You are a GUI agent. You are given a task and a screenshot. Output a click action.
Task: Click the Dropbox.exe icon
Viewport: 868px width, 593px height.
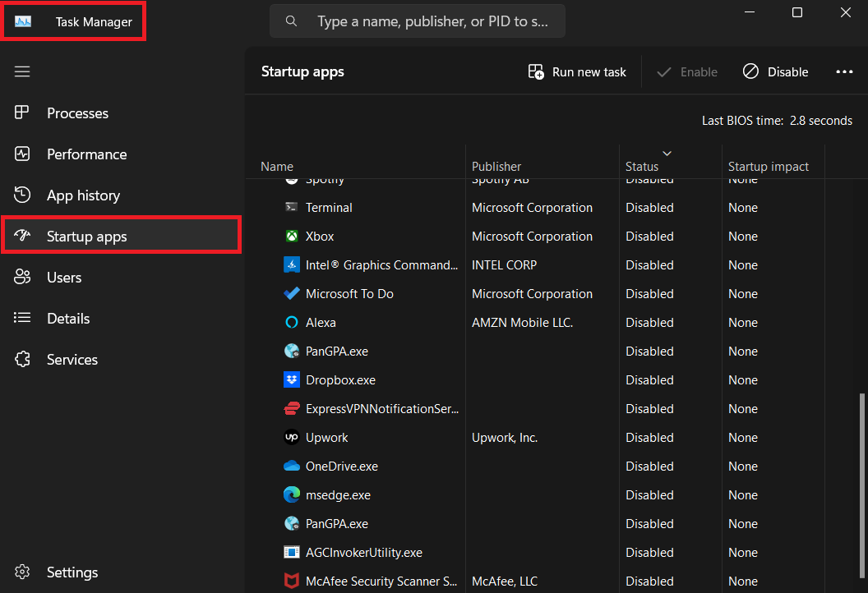tap(291, 379)
